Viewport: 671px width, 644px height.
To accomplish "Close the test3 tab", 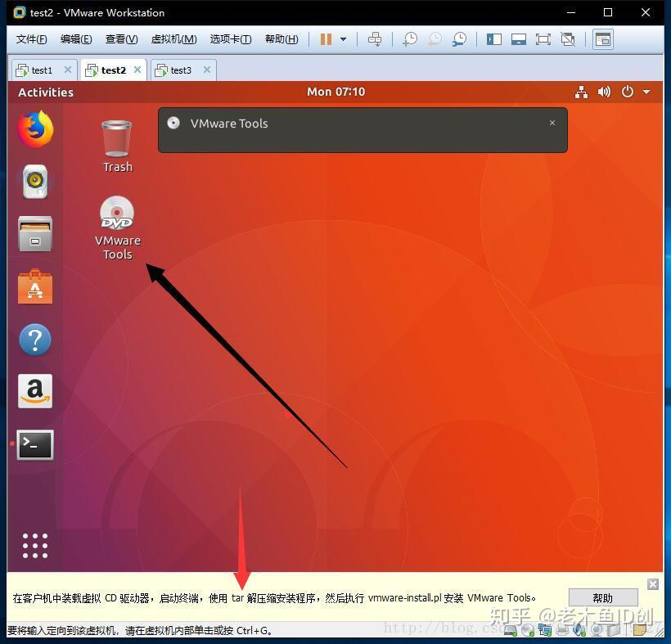I will 207,70.
